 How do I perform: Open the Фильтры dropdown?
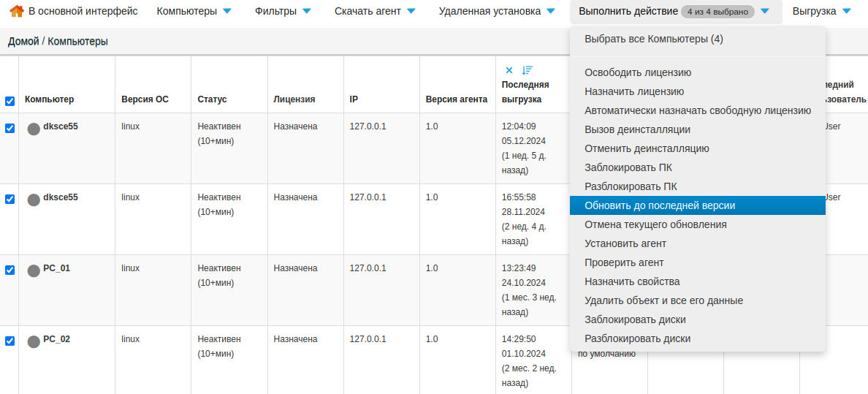coord(283,11)
